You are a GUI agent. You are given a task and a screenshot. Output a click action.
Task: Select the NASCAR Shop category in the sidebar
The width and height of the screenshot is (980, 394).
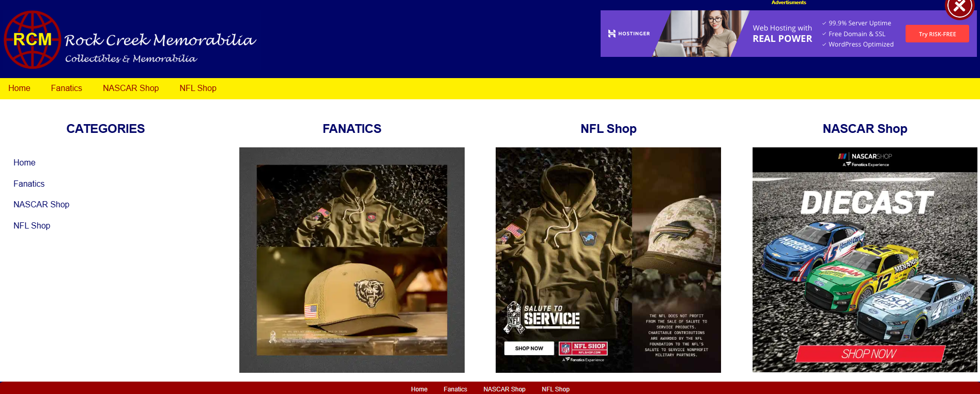pos(41,205)
